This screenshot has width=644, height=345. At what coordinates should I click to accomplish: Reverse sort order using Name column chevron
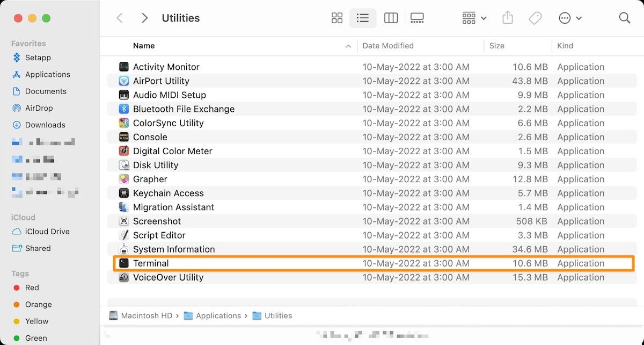click(348, 46)
